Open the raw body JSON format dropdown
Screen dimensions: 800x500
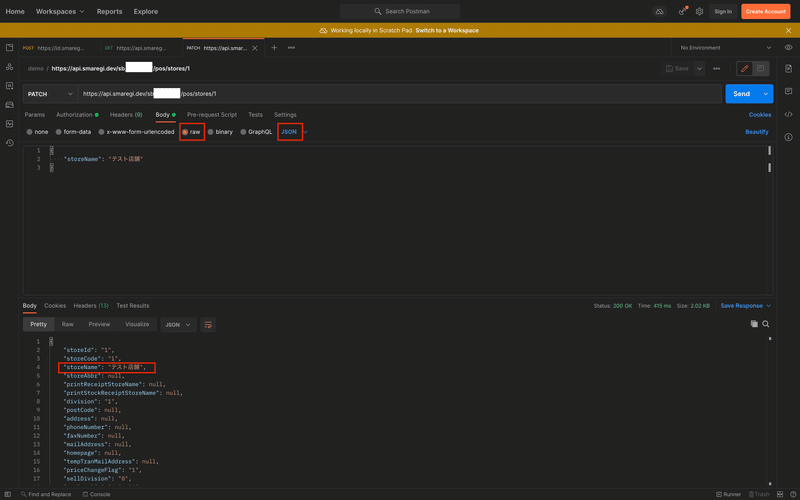click(x=294, y=132)
